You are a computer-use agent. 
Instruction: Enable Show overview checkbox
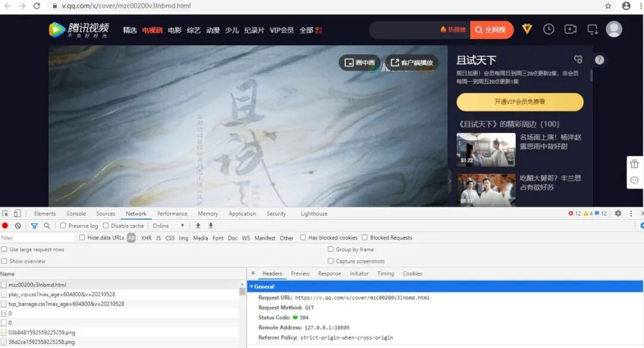pyautogui.click(x=4, y=261)
